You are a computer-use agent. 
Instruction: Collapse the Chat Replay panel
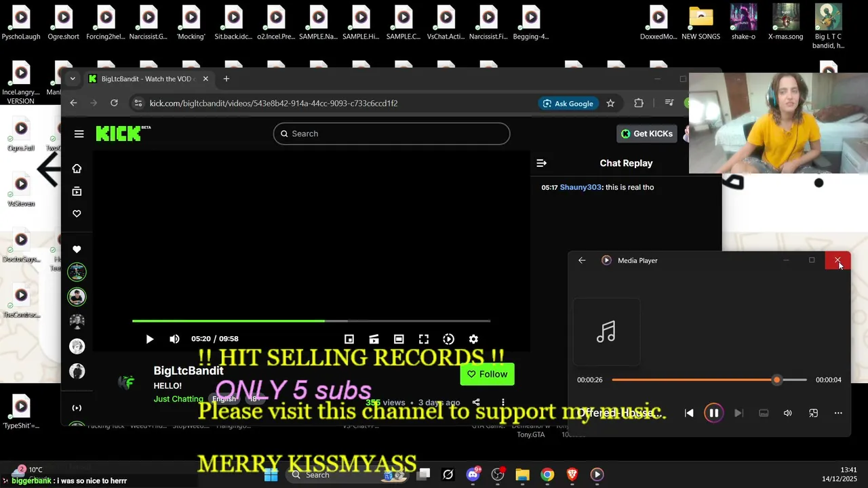tap(541, 163)
